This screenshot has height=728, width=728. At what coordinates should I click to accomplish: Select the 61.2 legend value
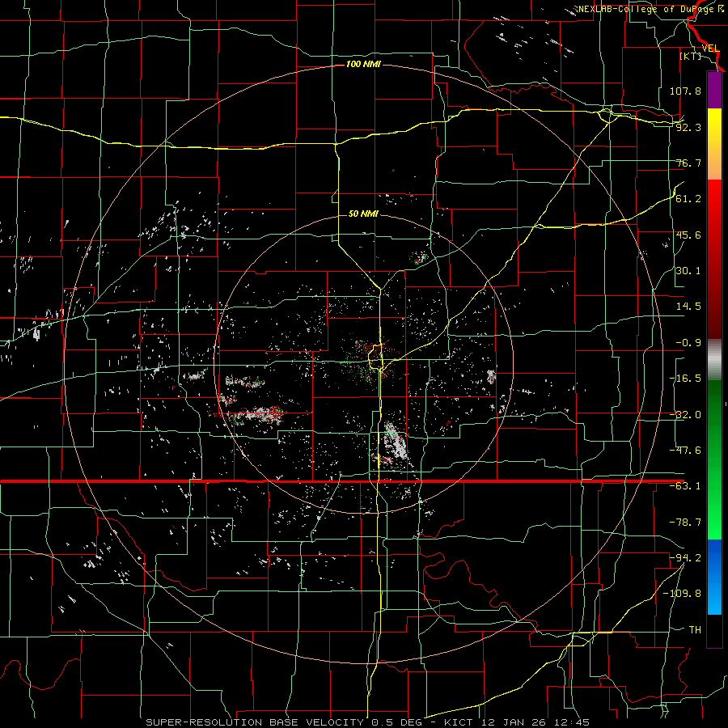[688, 199]
